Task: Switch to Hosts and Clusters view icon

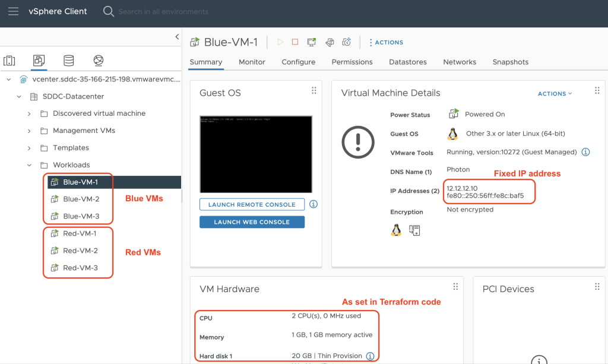Action: tap(9, 61)
